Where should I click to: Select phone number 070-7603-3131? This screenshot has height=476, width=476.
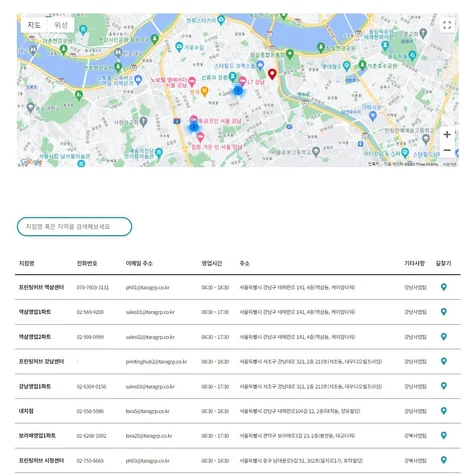click(93, 287)
